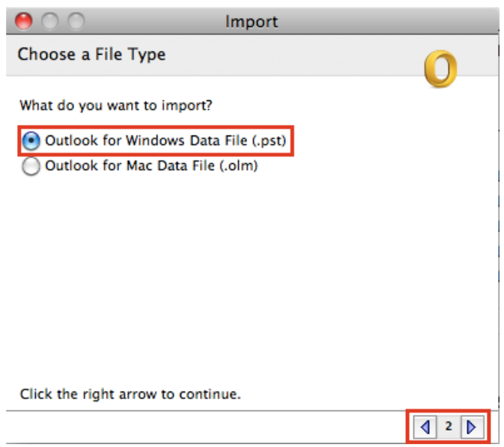504x447 pixels.
Task: Click the What do you want to import text
Action: point(116,106)
